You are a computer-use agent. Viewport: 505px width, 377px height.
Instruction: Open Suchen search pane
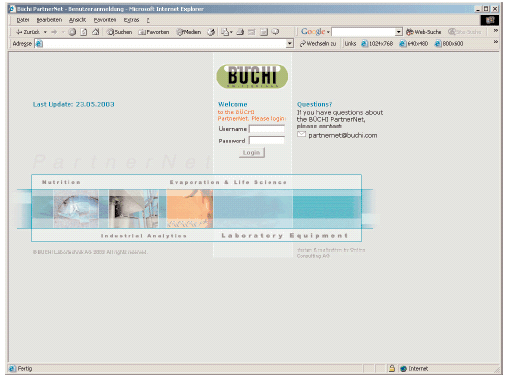tap(119, 32)
